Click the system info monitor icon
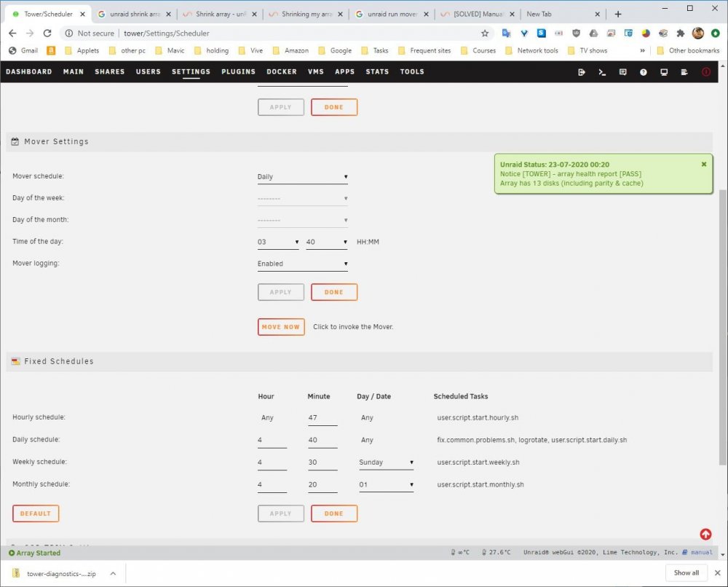This screenshot has height=587, width=728. point(664,72)
